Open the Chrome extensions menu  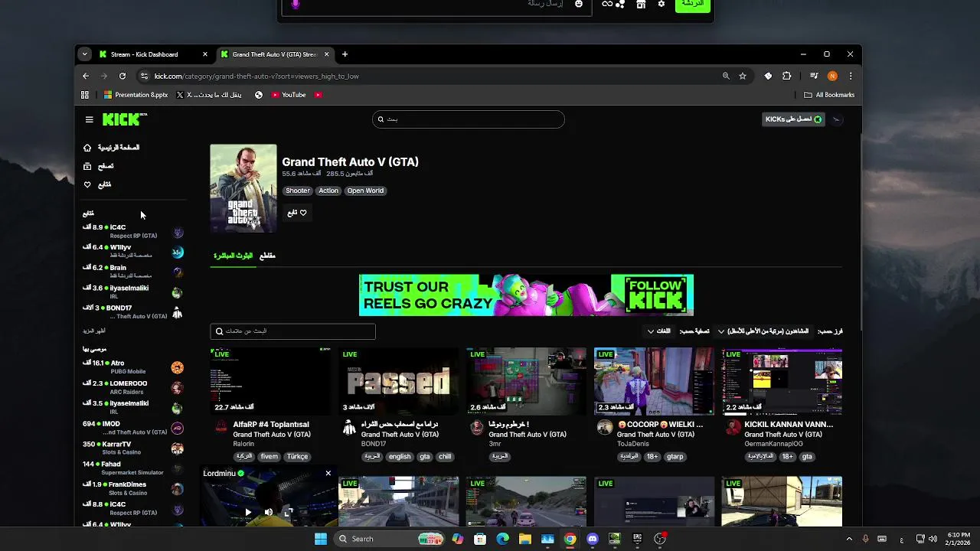tap(786, 76)
